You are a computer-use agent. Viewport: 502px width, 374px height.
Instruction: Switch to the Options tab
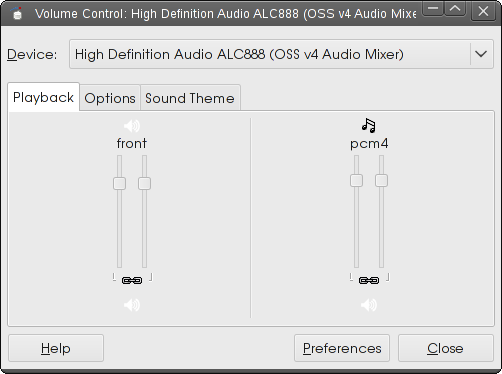[x=110, y=98]
